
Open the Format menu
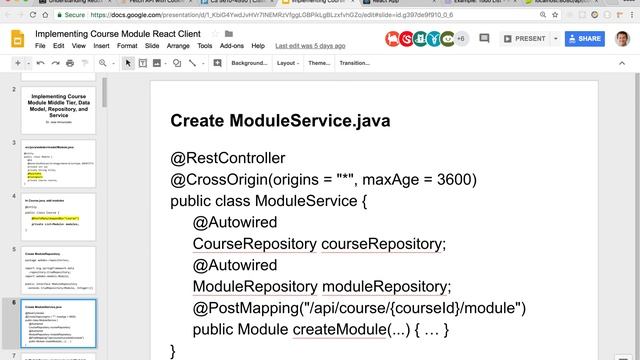coord(127,46)
